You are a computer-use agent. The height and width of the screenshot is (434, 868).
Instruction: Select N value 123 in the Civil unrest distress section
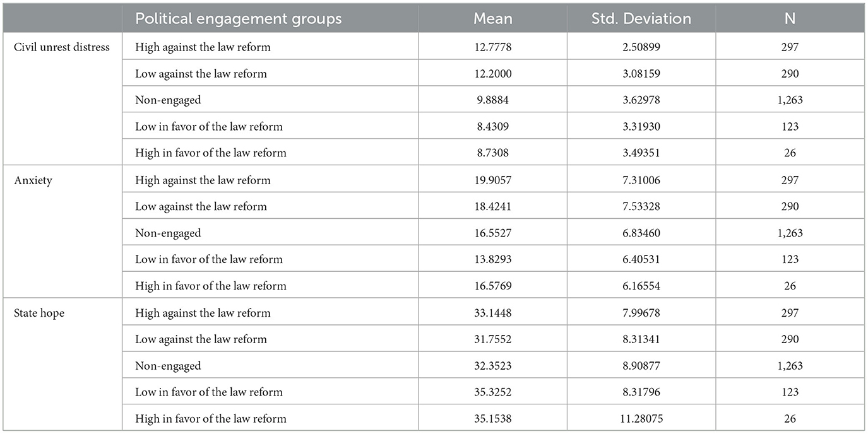click(790, 126)
